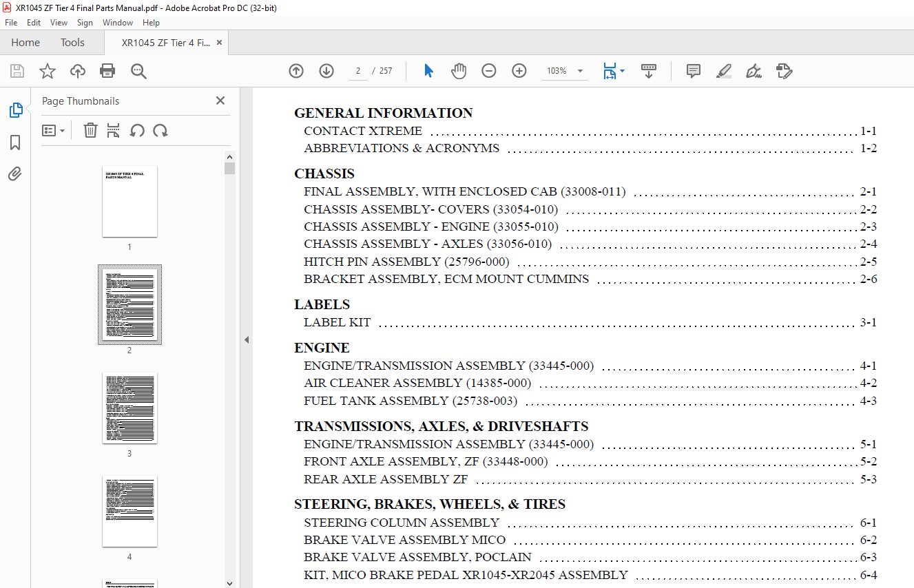The image size is (914, 588).
Task: Add a sticky note comment
Action: [694, 71]
